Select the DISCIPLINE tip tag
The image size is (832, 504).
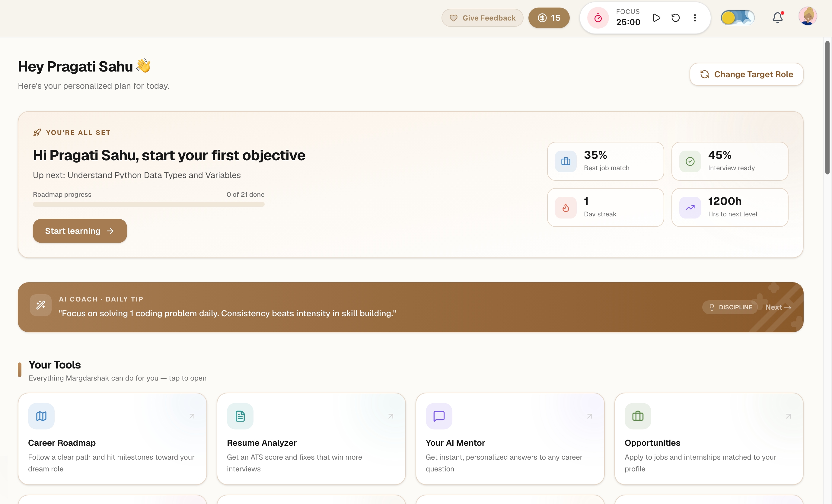[730, 307]
